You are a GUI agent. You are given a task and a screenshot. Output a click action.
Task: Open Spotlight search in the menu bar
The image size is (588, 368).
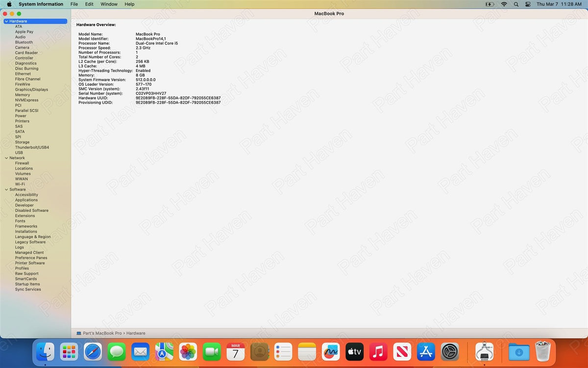[x=516, y=4]
